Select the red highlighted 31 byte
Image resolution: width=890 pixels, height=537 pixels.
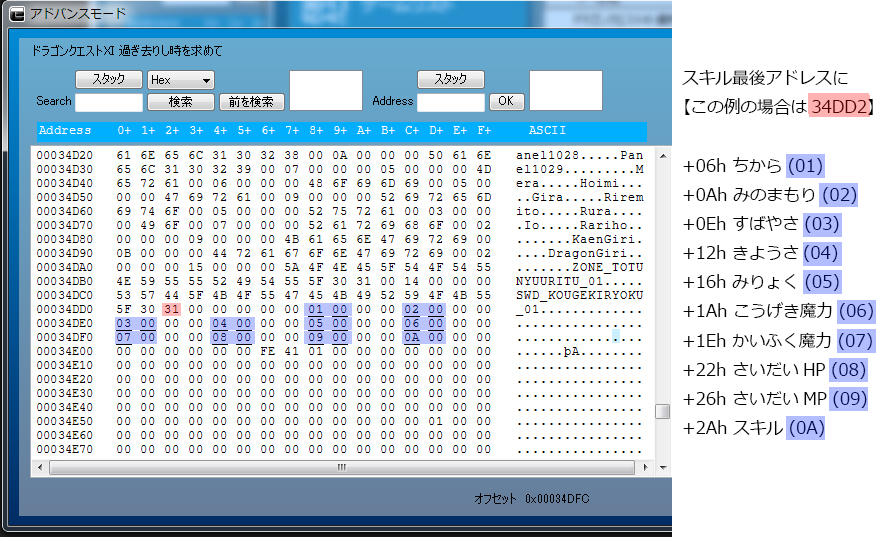tap(171, 309)
